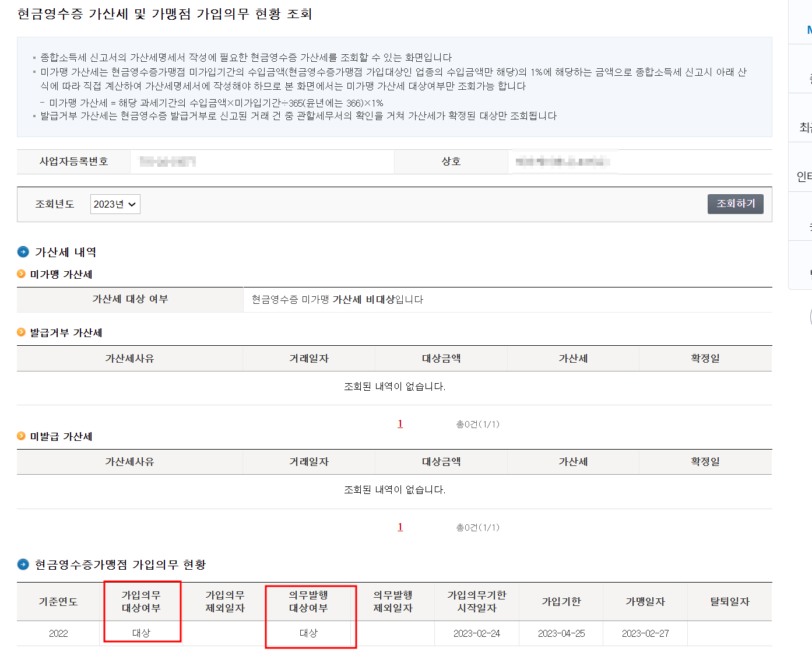Click the blue arrow icon beside 가산세 내역

click(x=23, y=252)
